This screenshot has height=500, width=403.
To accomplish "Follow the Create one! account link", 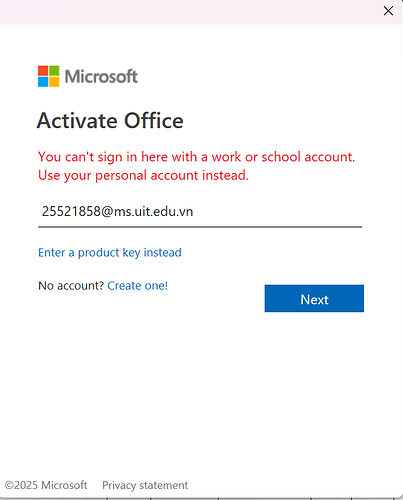I will pyautogui.click(x=137, y=286).
